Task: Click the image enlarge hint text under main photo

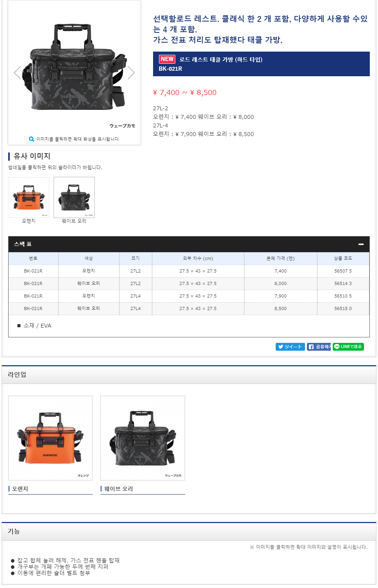Action: coord(78,139)
